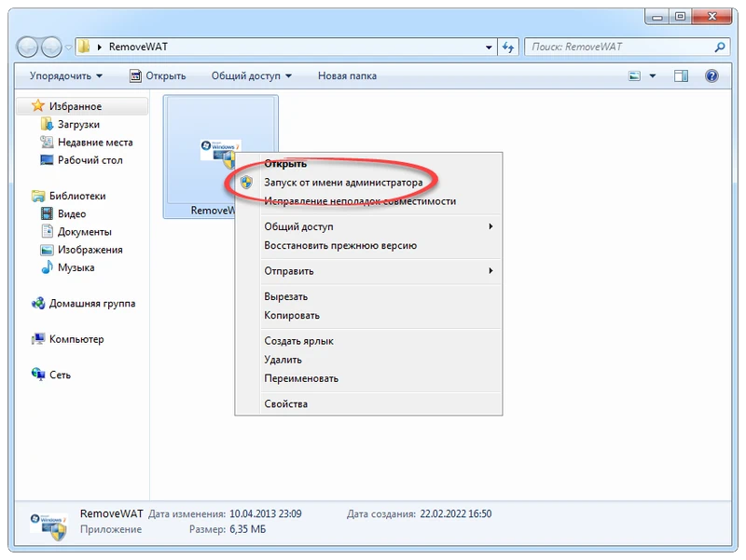Click the refresh button beside address bar
This screenshot has width=746, height=560.
pos(508,48)
